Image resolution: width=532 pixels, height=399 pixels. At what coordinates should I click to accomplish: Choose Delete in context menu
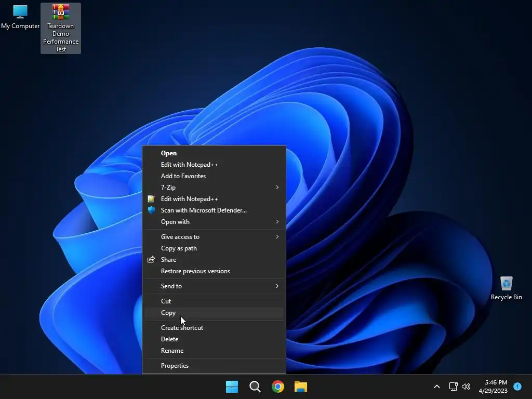click(214, 339)
